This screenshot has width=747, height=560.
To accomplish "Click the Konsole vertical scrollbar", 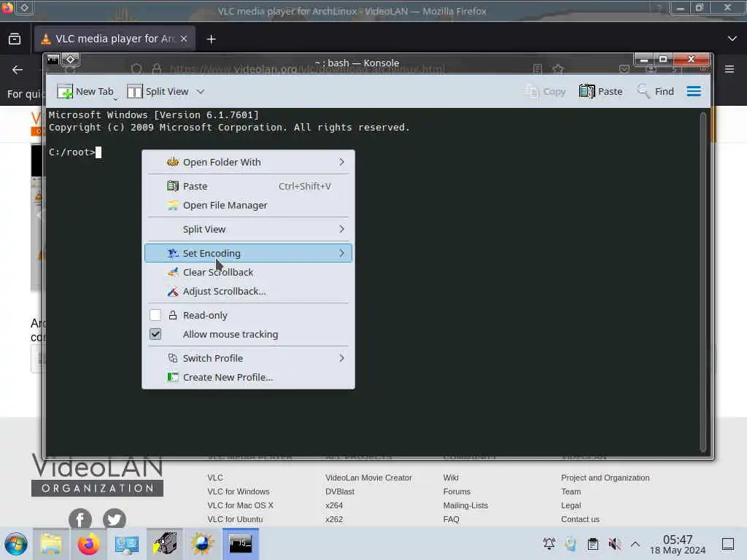I will pos(703,282).
